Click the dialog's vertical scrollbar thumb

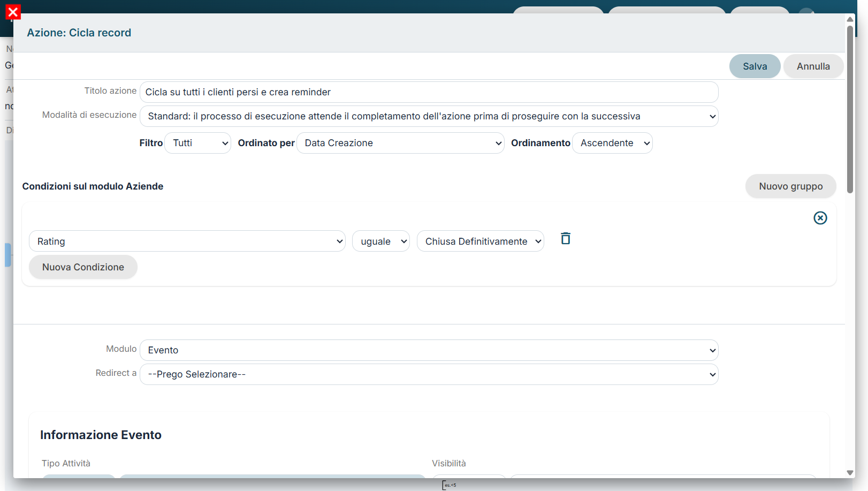click(850, 110)
